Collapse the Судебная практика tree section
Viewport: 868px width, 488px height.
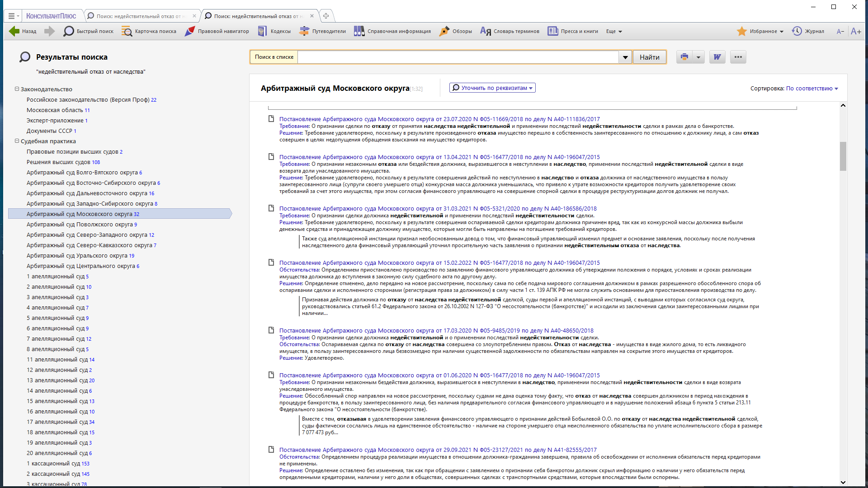pyautogui.click(x=17, y=141)
